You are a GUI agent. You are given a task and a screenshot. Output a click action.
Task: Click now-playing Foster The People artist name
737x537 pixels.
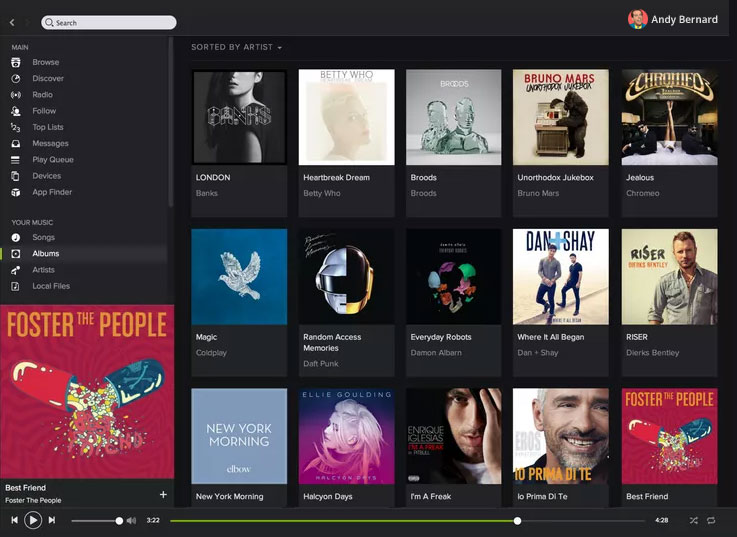(33, 500)
